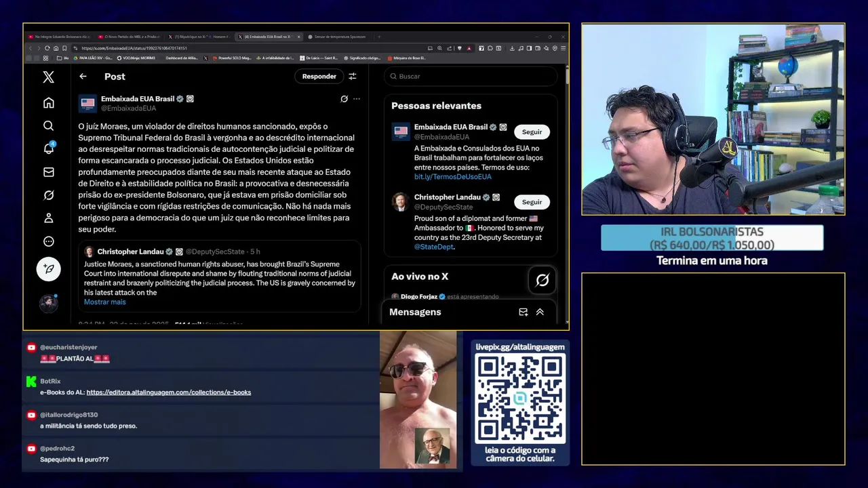Open three-dot menu on embassy post
The height and width of the screenshot is (488, 868).
point(357,99)
